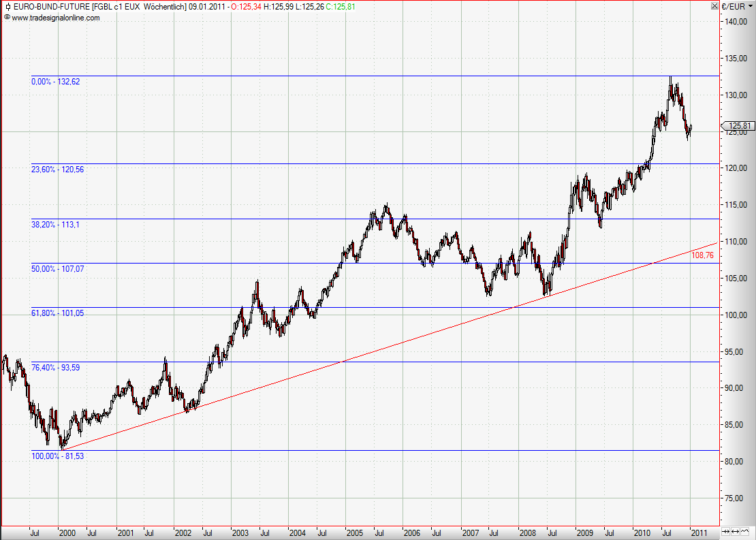Viewport: 756px width, 540px height.
Task: Open the €/EUR unit dropdown
Action: click(x=738, y=6)
